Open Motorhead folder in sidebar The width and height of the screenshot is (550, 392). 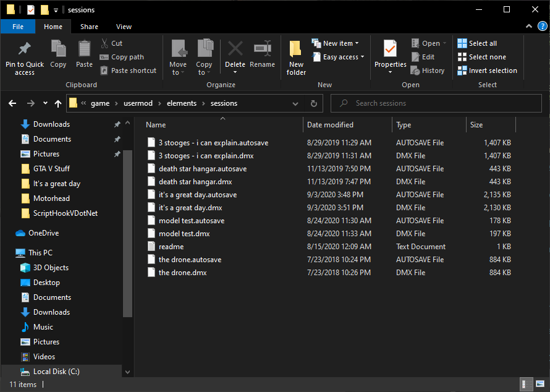point(51,198)
